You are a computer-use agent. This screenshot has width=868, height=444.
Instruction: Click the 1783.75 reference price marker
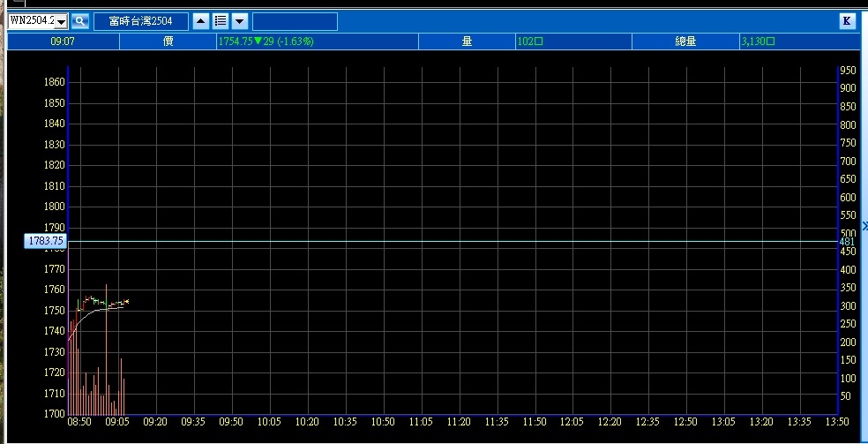click(x=46, y=240)
